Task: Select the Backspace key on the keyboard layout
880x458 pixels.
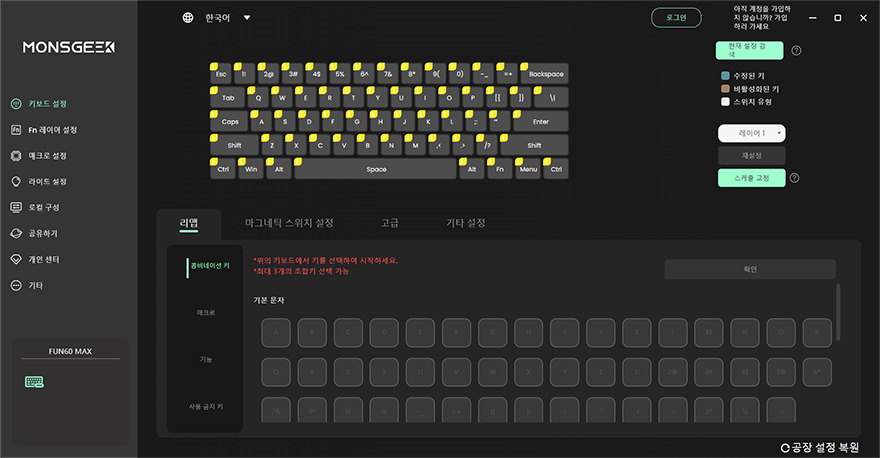Action: click(x=544, y=74)
